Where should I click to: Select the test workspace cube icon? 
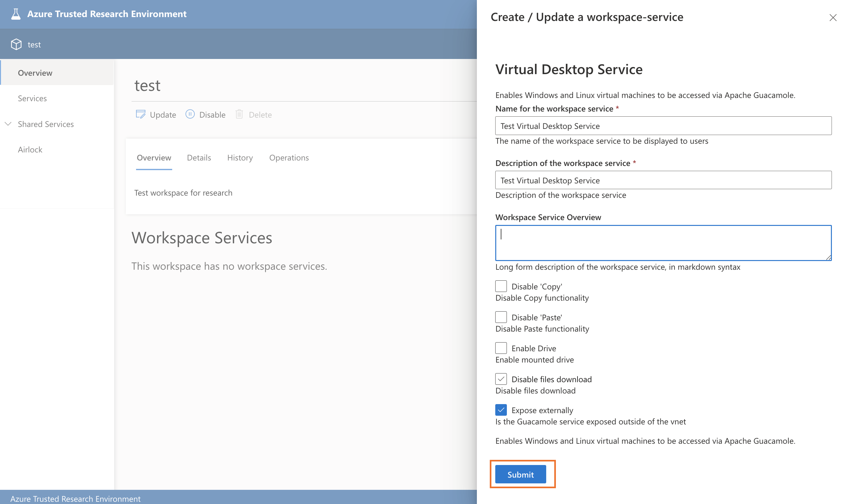16,44
